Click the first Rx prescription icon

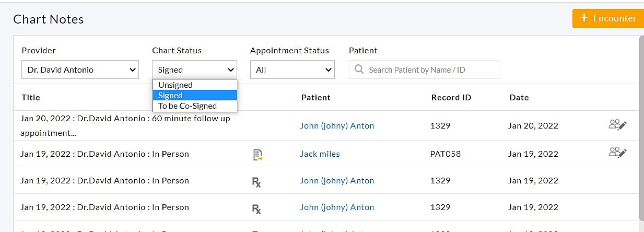pos(256,181)
